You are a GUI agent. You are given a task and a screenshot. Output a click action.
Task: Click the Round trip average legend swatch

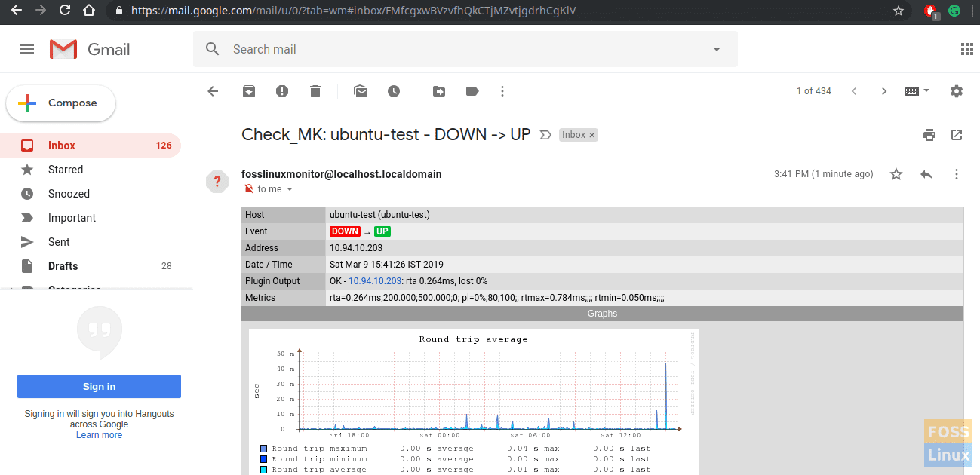264,470
